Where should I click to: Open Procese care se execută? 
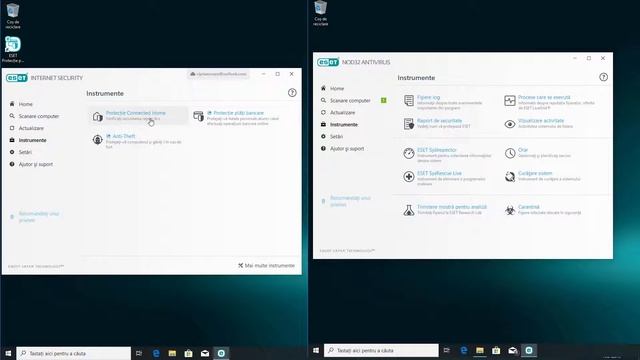tap(544, 98)
